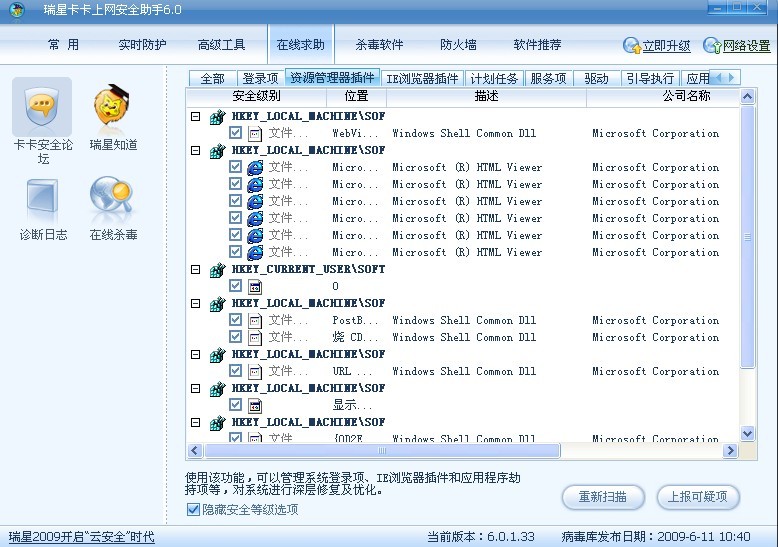
Task: Switch to 实时防护 main tab
Action: [x=142, y=45]
